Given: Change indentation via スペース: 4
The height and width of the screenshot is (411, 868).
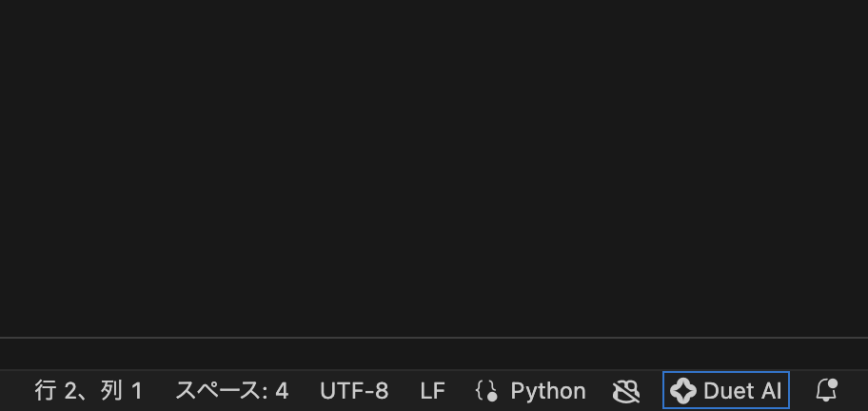Looking at the screenshot, I should click(x=231, y=391).
